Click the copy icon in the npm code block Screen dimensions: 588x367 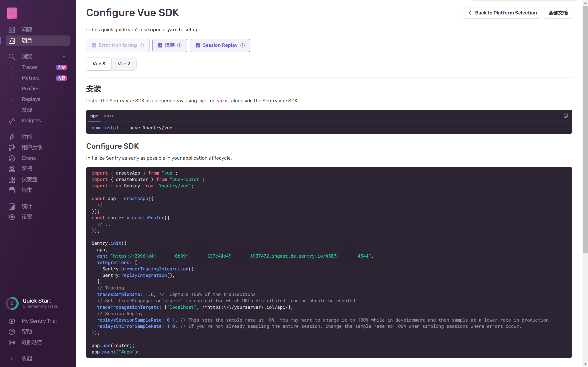(x=565, y=116)
